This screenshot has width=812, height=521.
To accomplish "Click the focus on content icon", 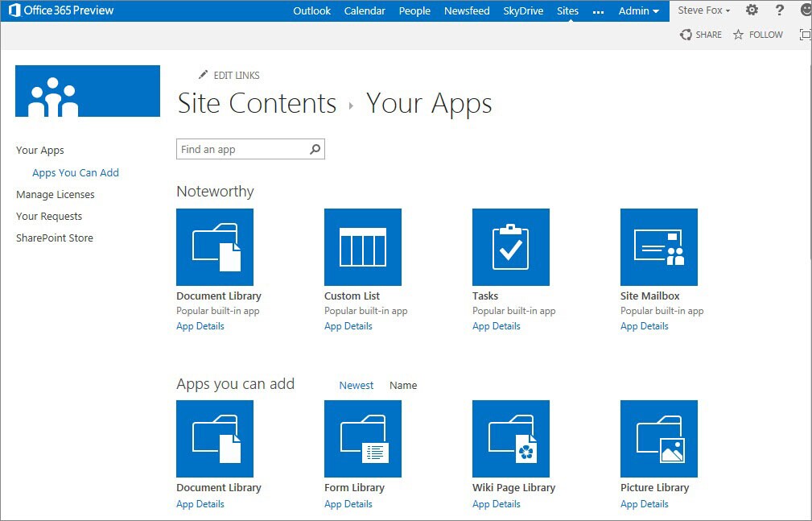I will point(806,35).
